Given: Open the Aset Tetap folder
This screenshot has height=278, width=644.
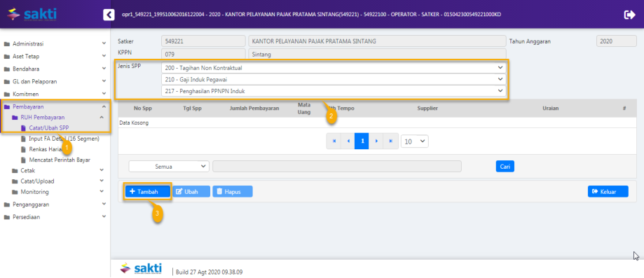Looking at the screenshot, I should tap(26, 56).
